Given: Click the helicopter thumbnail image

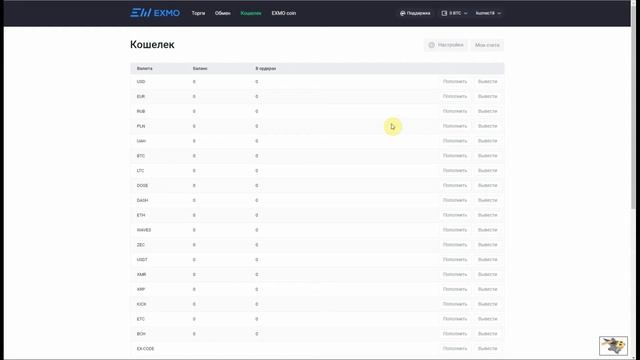Looking at the screenshot, I should coord(613,346).
